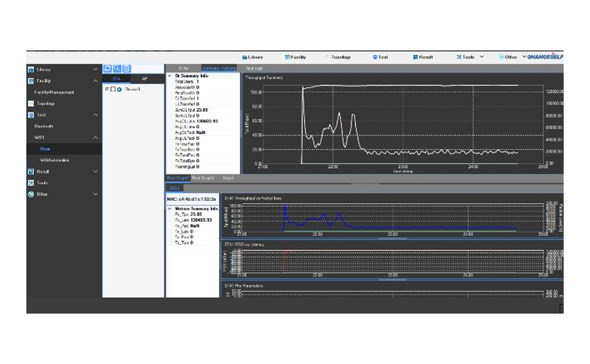This screenshot has height=364, width=590.
Task: Open Facility Management in the sidebar
Action: point(54,93)
